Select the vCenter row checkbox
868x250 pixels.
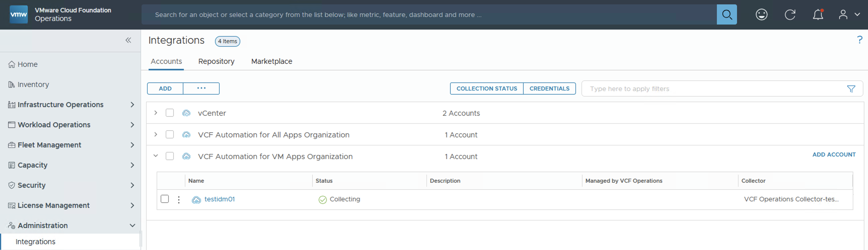pos(169,113)
